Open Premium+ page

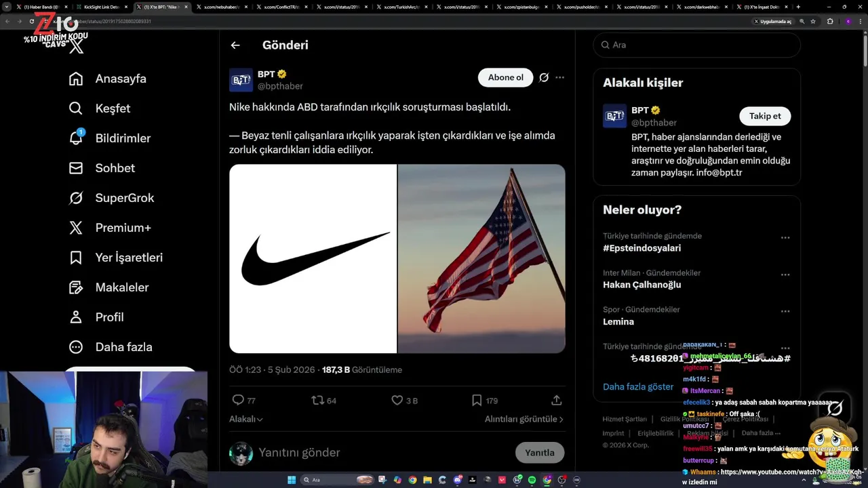pos(110,228)
